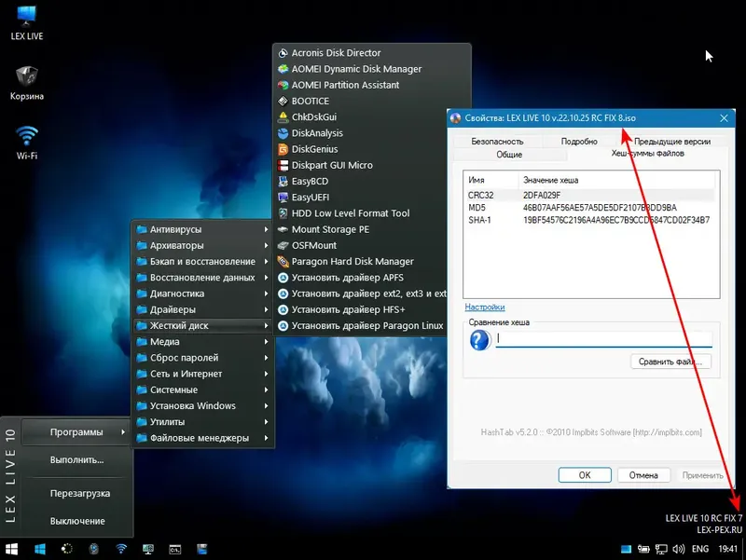Open the Настройки link
The image size is (746, 560).
[x=484, y=307]
